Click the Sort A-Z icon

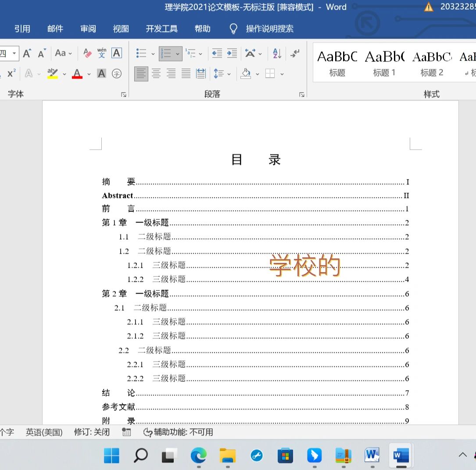point(277,54)
